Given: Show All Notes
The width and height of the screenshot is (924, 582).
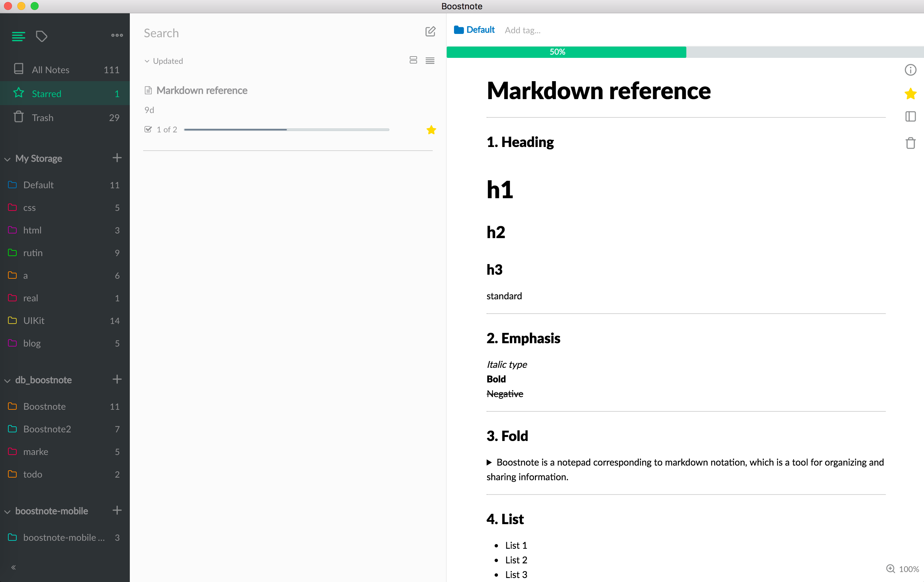Looking at the screenshot, I should (65, 70).
